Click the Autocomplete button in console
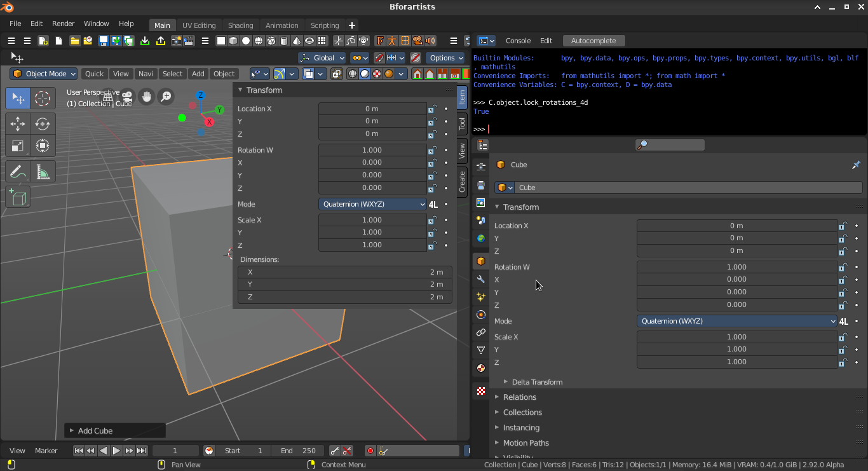The image size is (868, 471). [593, 41]
